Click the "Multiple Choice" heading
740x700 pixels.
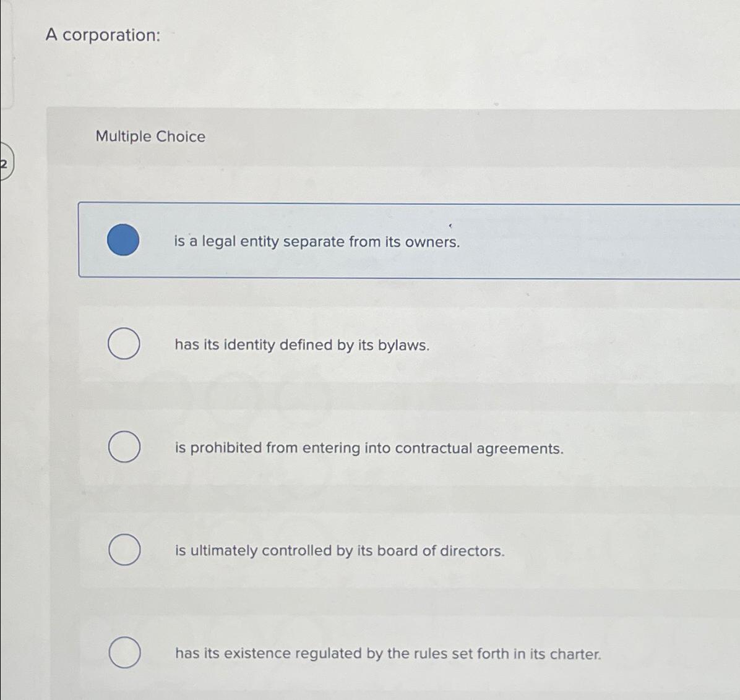point(150,137)
